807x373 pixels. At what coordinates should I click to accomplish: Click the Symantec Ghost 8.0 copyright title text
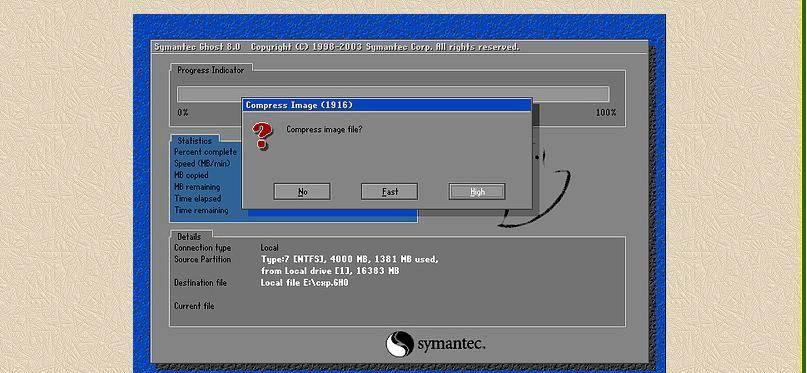(337, 47)
